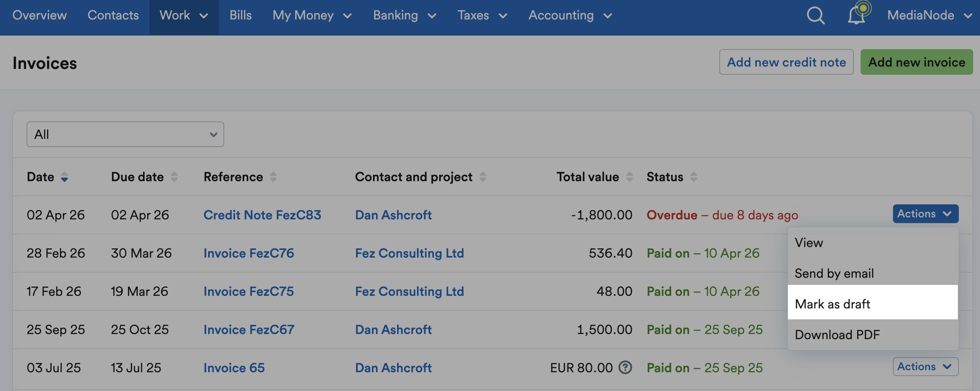This screenshot has height=391, width=980.
Task: Click Add new credit note button
Action: (786, 62)
